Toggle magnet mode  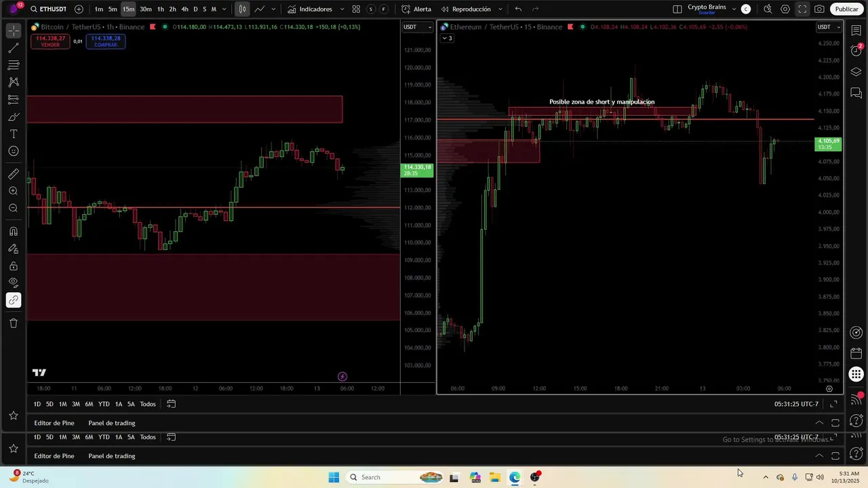14,232
